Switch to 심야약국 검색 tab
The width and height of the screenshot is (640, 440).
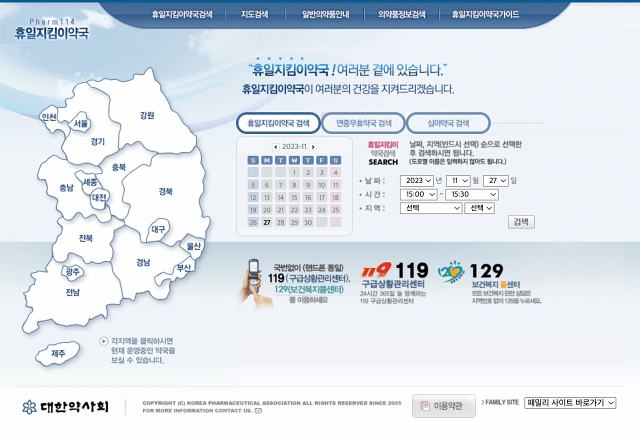pos(448,123)
